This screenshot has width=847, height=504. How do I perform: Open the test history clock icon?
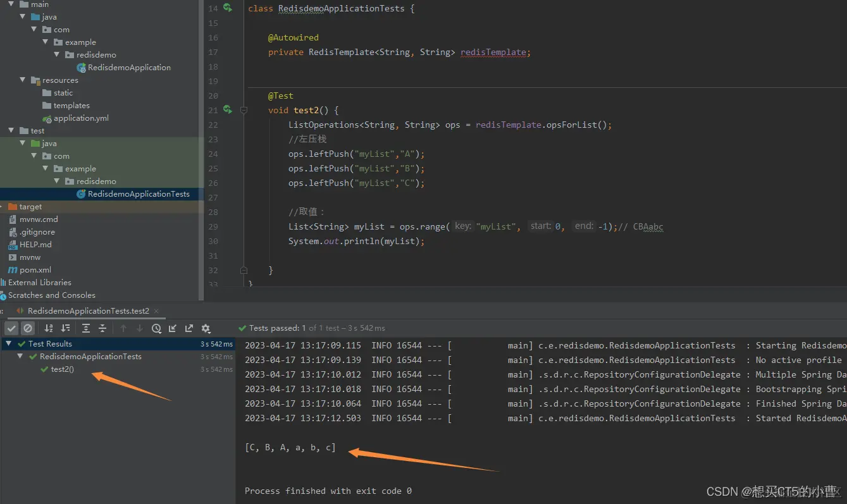click(156, 328)
